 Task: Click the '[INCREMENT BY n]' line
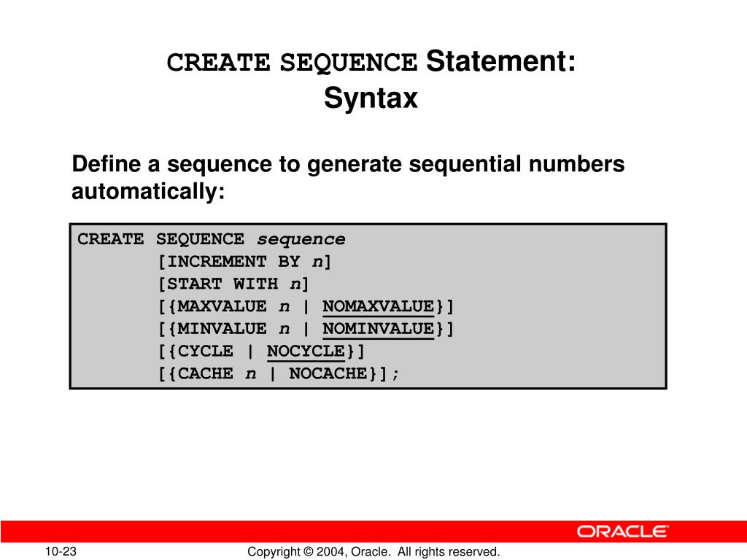tap(245, 262)
